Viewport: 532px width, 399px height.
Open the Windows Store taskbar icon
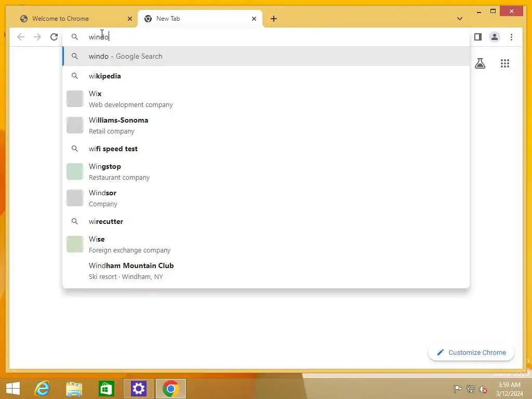tap(106, 389)
